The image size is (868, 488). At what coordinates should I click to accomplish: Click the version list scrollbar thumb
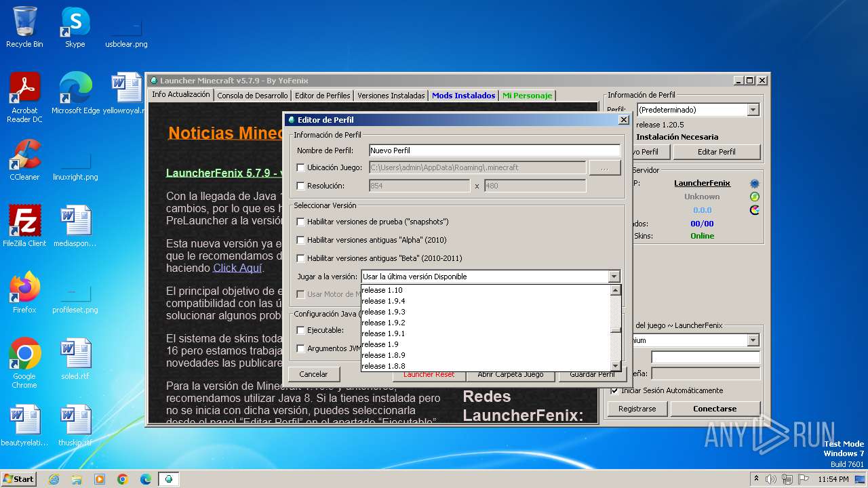point(616,331)
